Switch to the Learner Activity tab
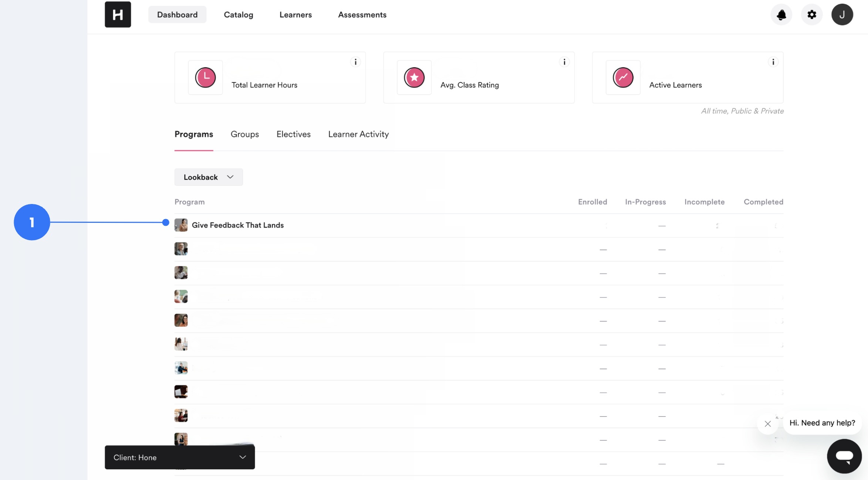The width and height of the screenshot is (868, 480). click(358, 134)
